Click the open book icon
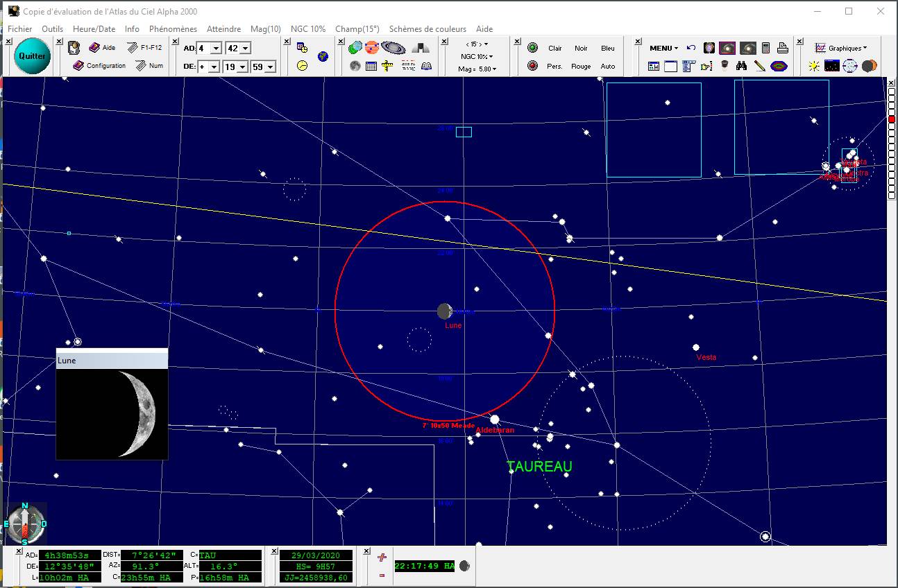The height and width of the screenshot is (588, 898). coord(426,66)
